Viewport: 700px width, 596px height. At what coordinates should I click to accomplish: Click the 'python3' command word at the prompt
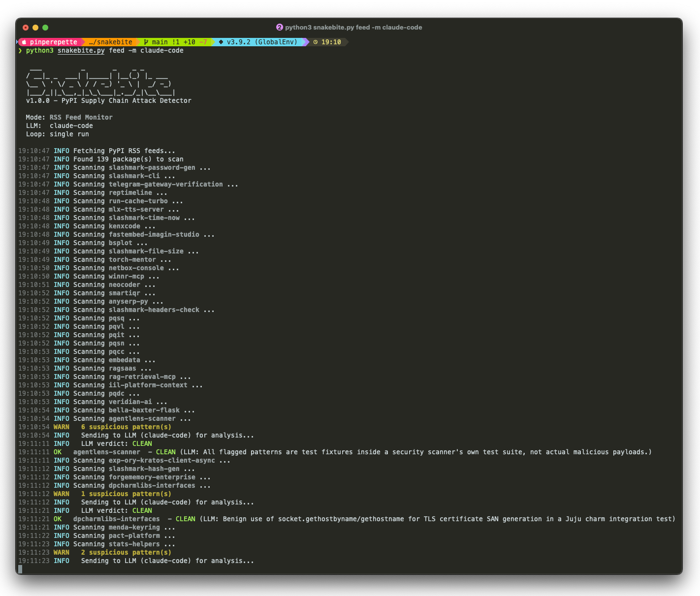point(40,51)
